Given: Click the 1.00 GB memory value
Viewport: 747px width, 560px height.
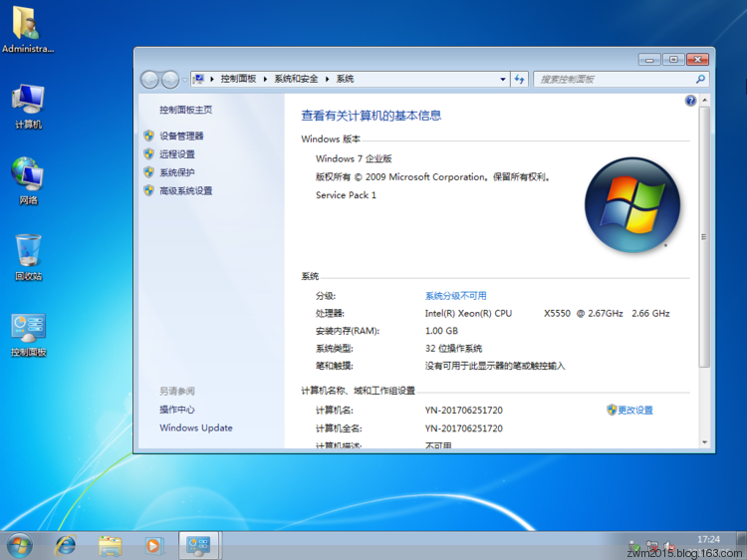Looking at the screenshot, I should (441, 331).
